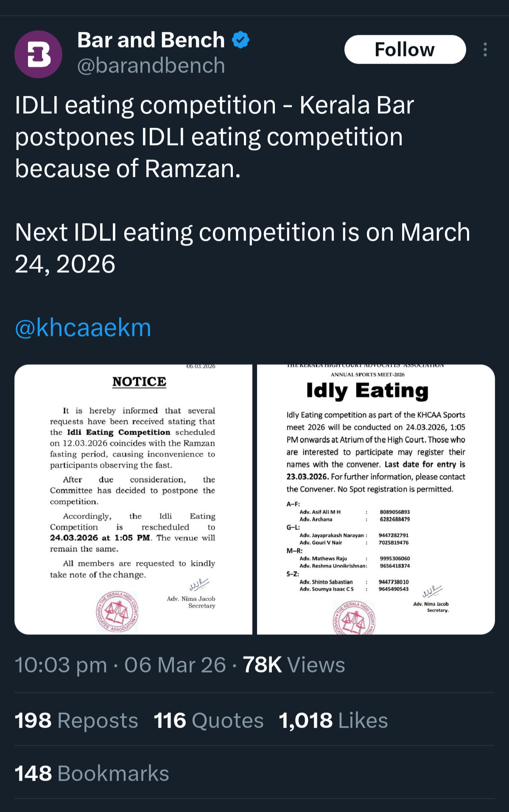Click the @barandbench handle

point(151,66)
